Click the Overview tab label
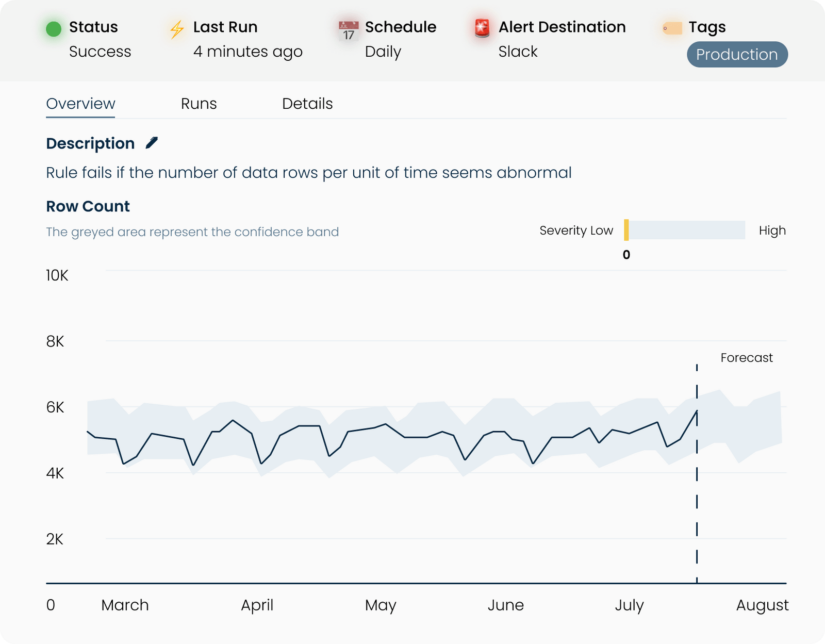825x644 pixels. pyautogui.click(x=80, y=104)
